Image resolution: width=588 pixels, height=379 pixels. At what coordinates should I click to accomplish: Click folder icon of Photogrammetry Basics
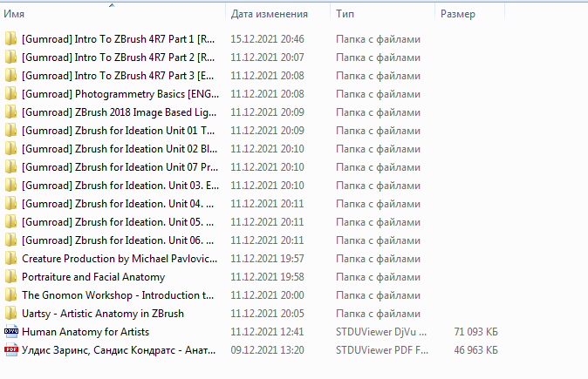[10, 93]
